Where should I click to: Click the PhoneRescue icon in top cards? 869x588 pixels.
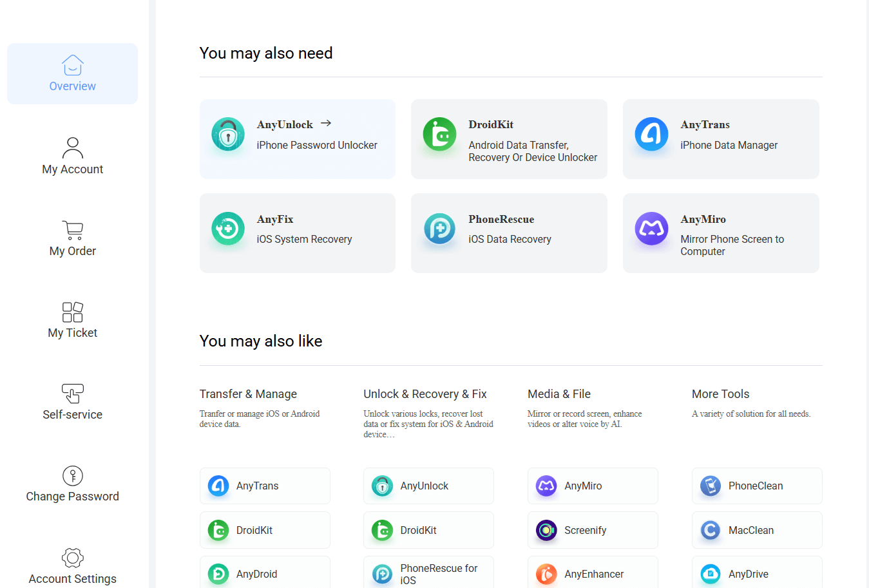tap(439, 229)
